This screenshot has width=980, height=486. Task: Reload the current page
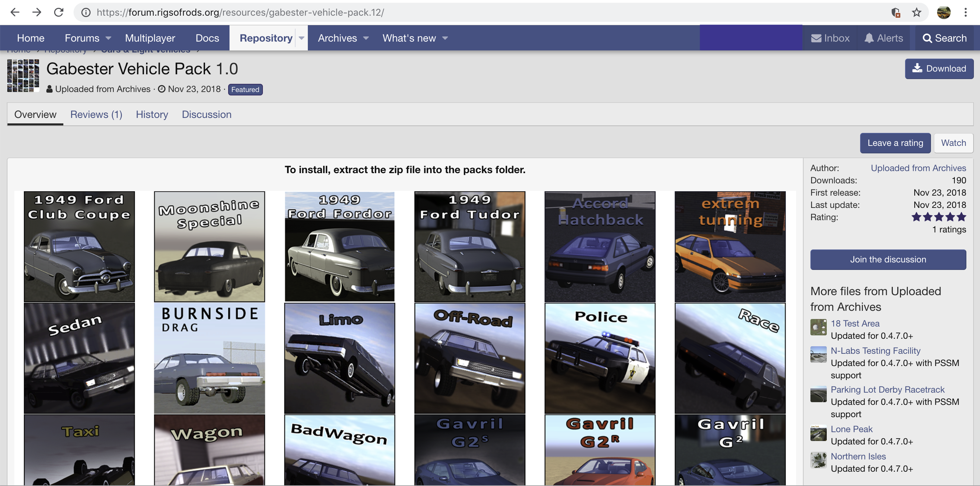click(59, 12)
